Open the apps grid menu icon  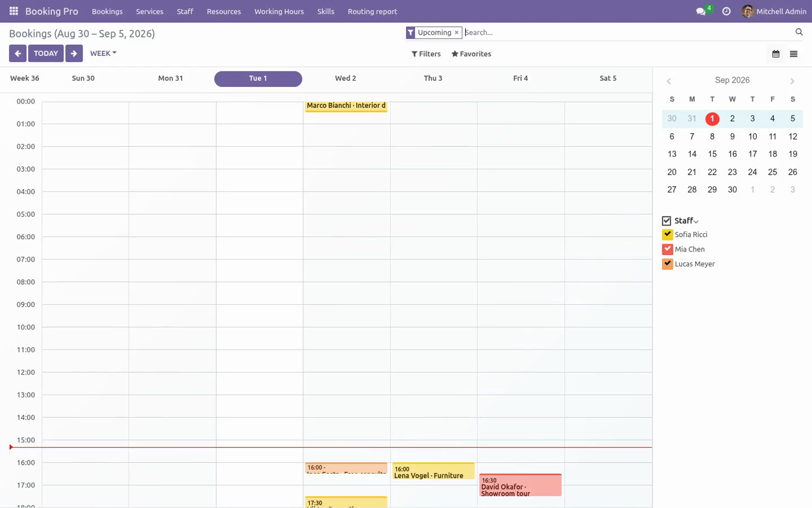(14, 11)
